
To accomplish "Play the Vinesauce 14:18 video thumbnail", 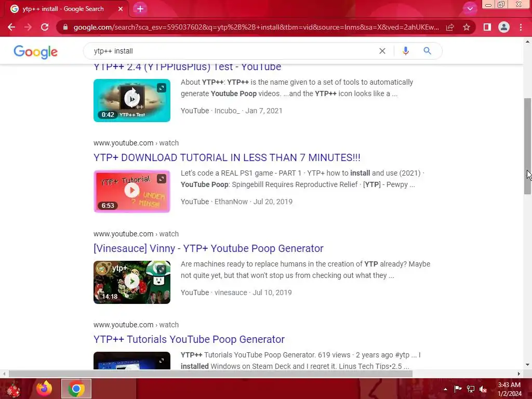I will [x=132, y=282].
